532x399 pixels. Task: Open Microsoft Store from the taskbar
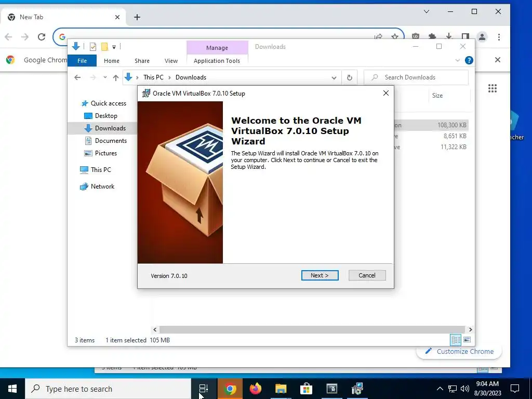click(x=306, y=389)
